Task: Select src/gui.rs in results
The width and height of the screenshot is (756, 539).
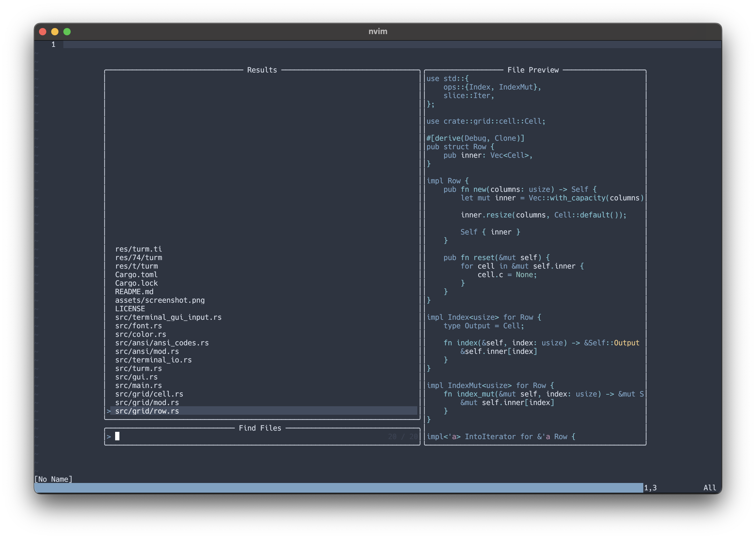Action: (x=136, y=377)
